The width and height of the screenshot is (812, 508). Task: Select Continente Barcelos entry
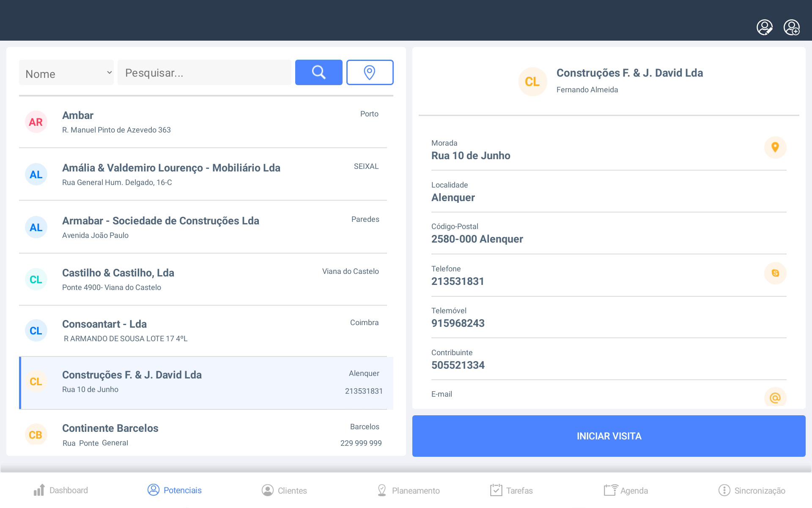[x=203, y=434]
